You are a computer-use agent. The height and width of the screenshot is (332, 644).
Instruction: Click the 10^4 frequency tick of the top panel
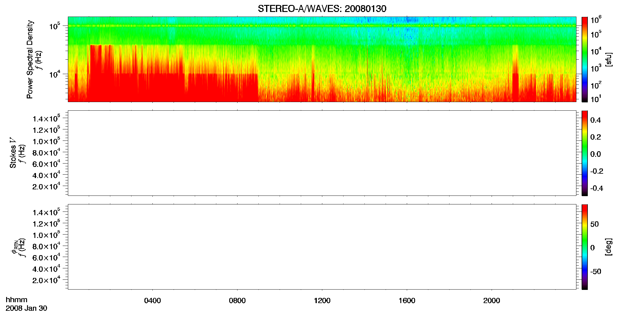[x=54, y=74]
